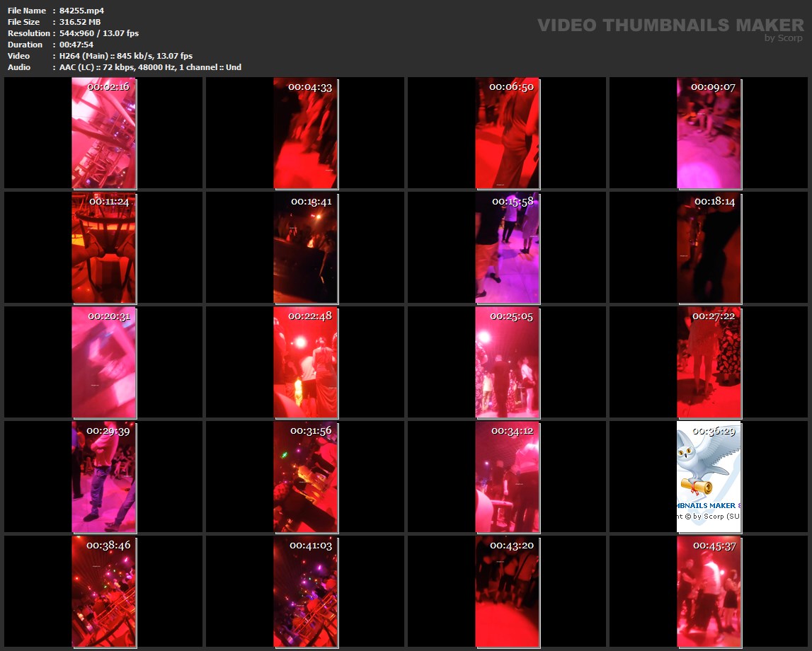Select the thumbnail stamped 00:02:16
This screenshot has height=651, width=812.
click(x=103, y=134)
